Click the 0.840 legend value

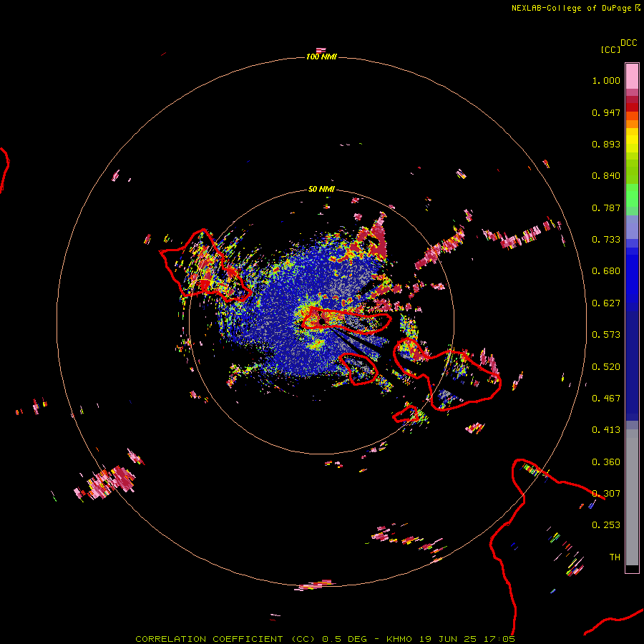pyautogui.click(x=606, y=176)
